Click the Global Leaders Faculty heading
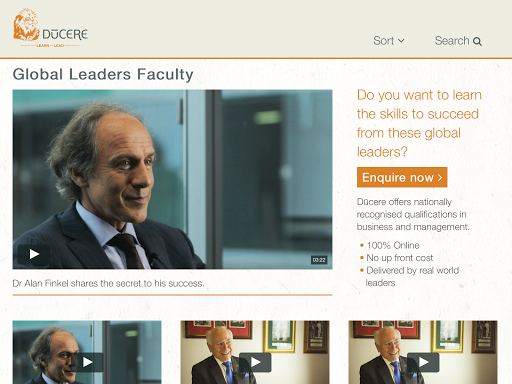 point(103,74)
